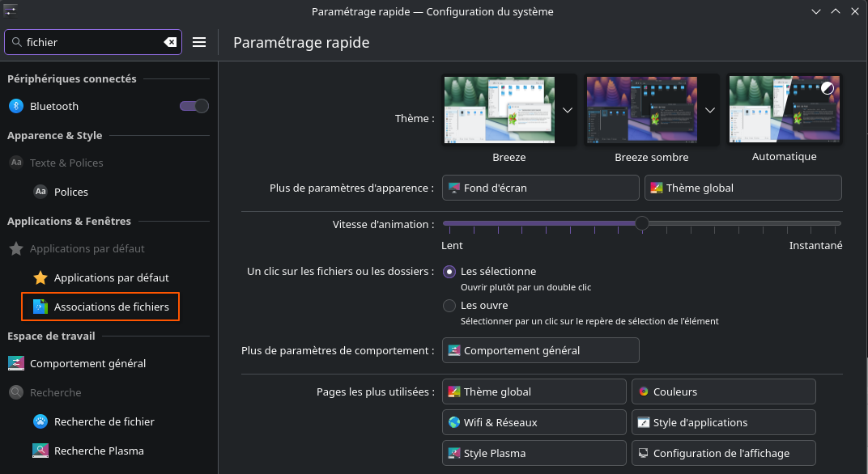Click the Polices font icon
The image size is (868, 474).
click(40, 192)
